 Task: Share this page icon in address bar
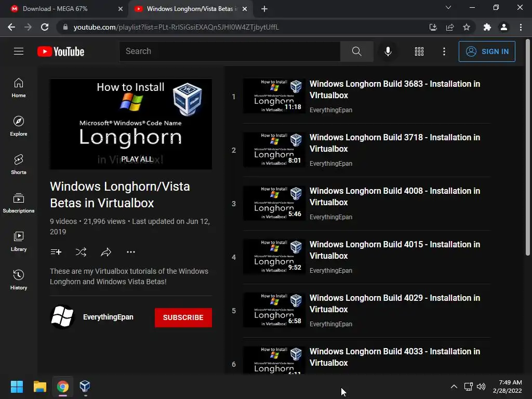coord(450,27)
